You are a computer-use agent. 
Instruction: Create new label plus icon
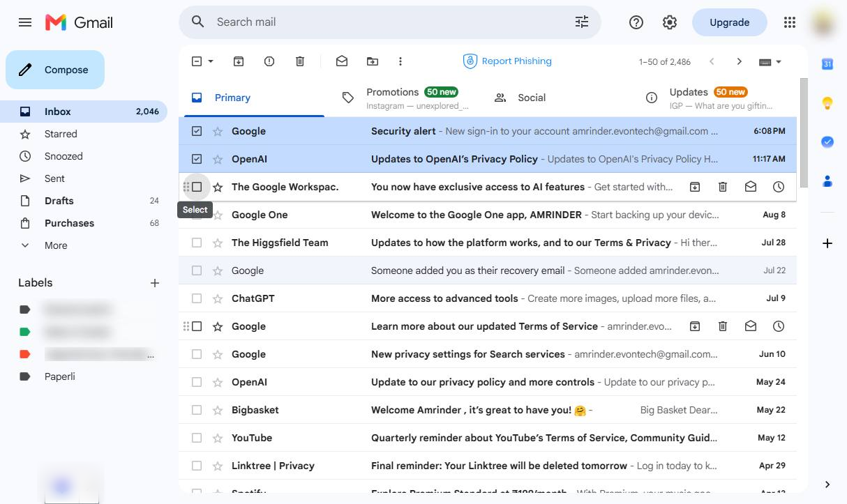155,283
